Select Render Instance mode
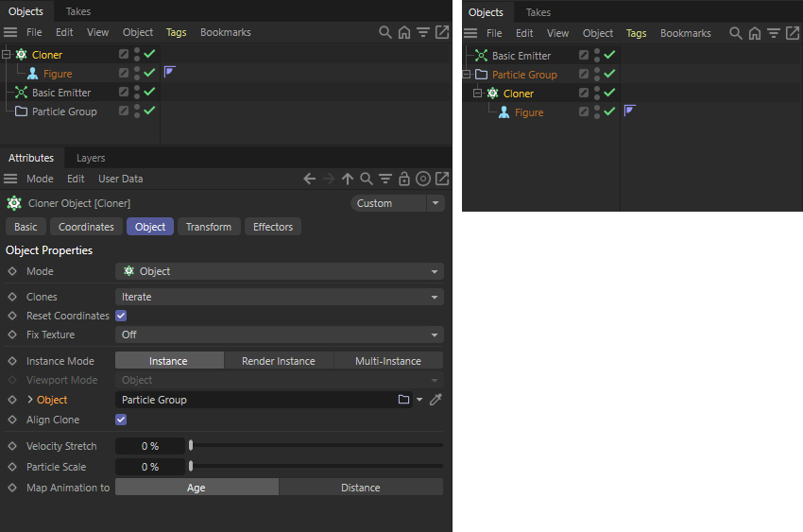The height and width of the screenshot is (532, 803). [x=278, y=361]
